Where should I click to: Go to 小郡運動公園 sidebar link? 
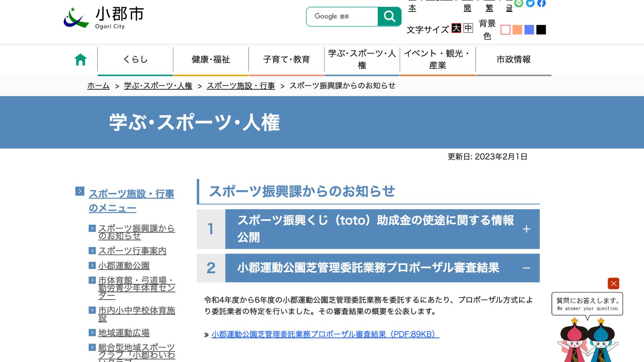[x=124, y=266]
